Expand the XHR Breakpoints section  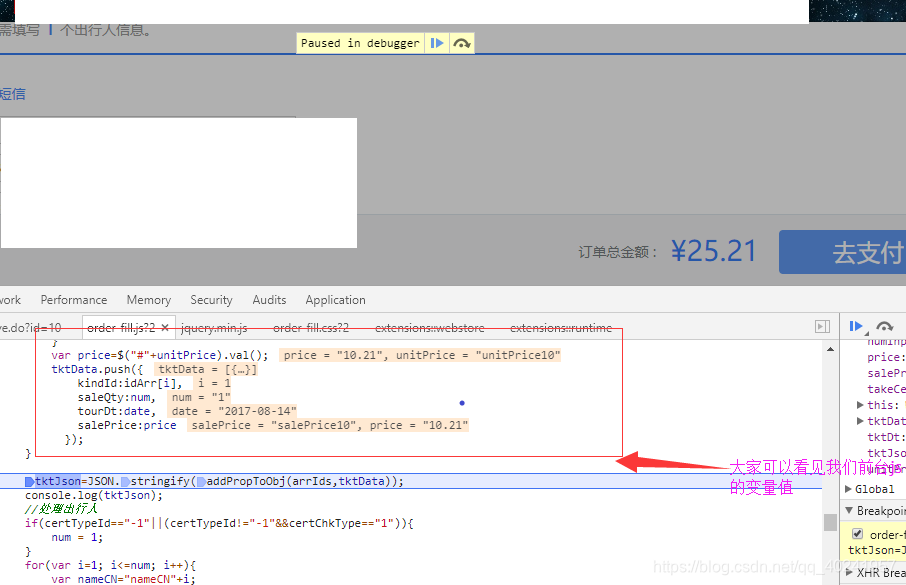(x=849, y=572)
